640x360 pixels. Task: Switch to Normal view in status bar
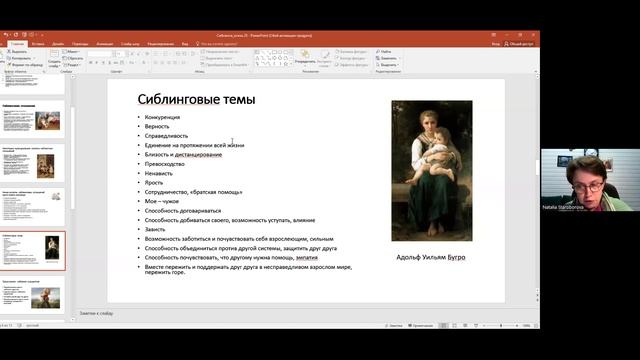pyautogui.click(x=444, y=325)
